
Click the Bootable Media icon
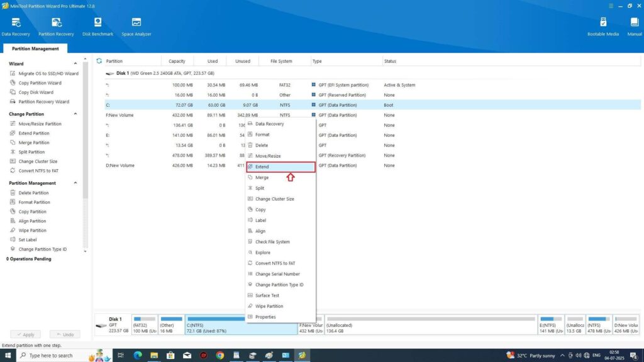tap(603, 25)
